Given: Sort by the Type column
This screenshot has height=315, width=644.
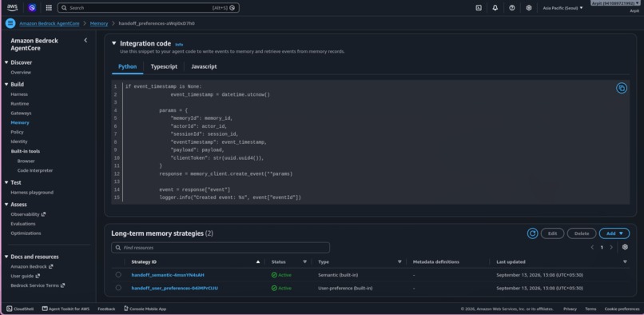Looking at the screenshot, I should 400,262.
